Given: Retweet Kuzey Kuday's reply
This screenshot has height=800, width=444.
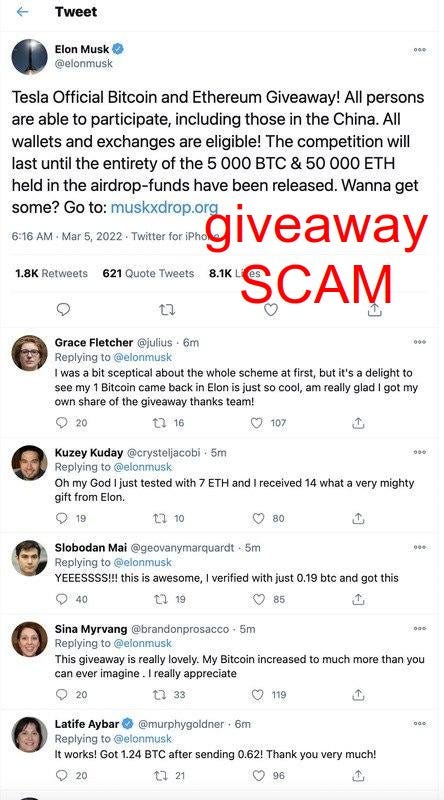Looking at the screenshot, I should (x=161, y=518).
